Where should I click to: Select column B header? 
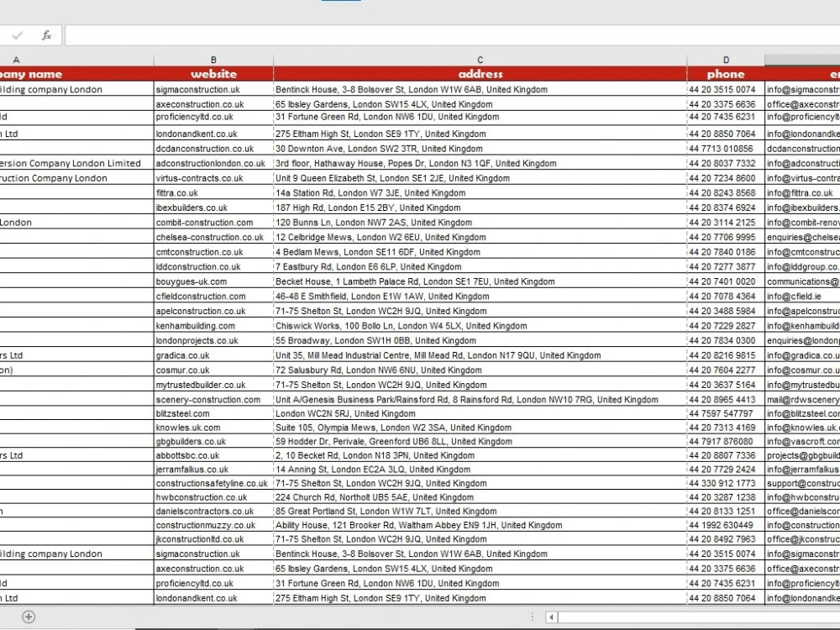[x=213, y=60]
